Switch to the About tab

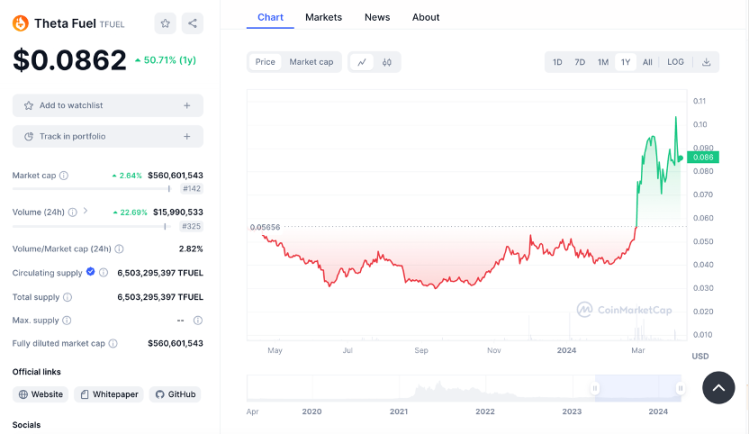[426, 17]
